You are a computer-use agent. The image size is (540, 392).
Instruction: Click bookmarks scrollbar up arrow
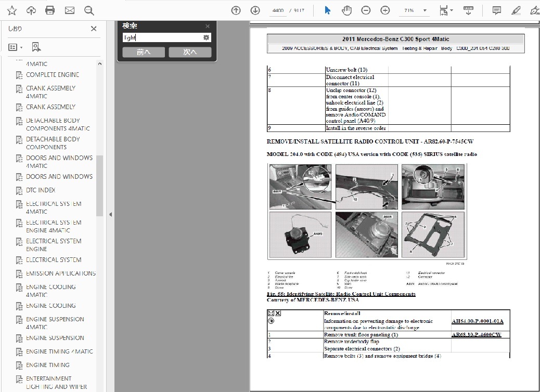point(100,63)
